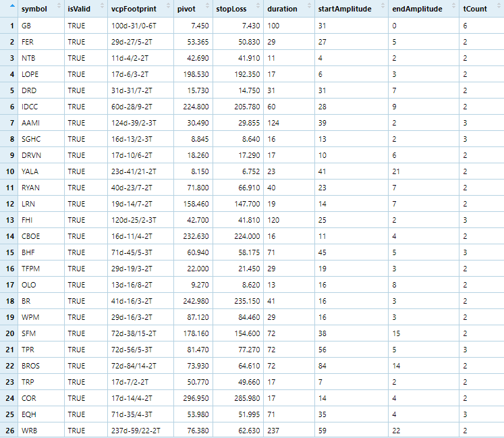Select pivot value 224.800
The image size is (504, 438).
tap(193, 107)
